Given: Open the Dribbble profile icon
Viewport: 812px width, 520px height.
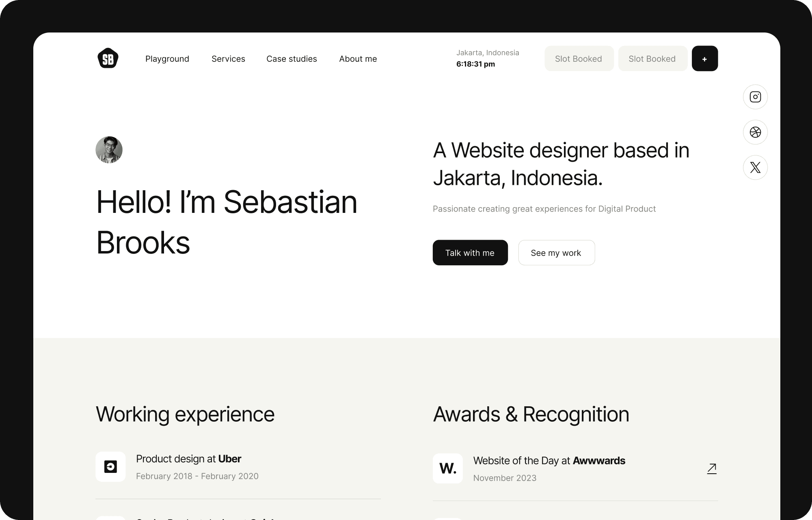Looking at the screenshot, I should (x=755, y=132).
